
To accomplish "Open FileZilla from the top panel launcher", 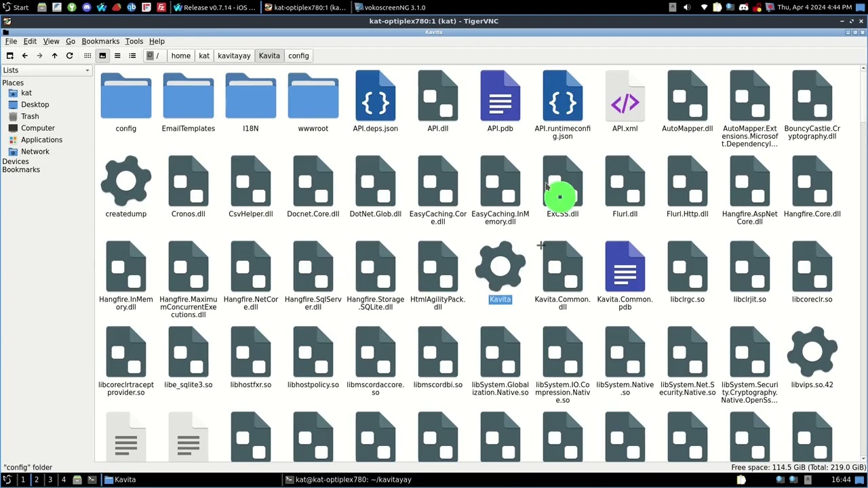I will pyautogui.click(x=161, y=7).
